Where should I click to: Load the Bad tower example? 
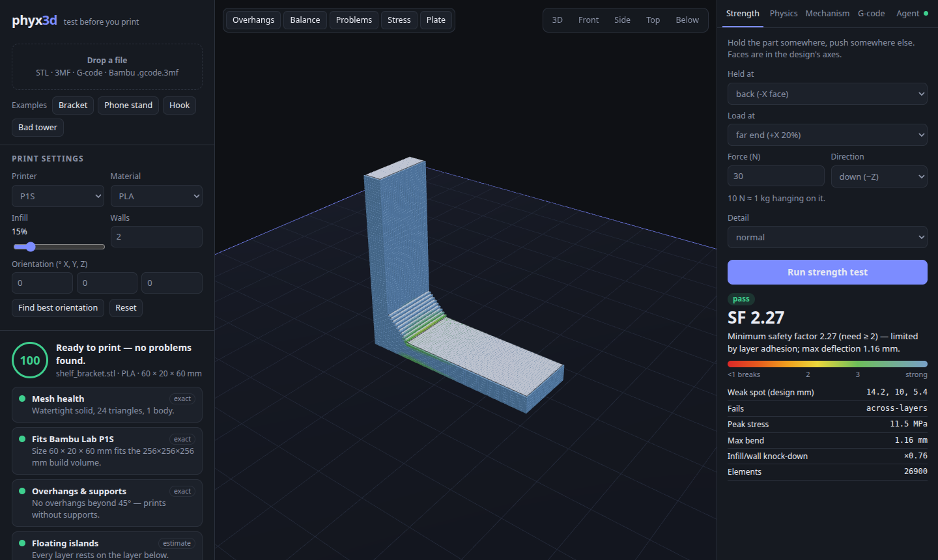click(x=38, y=128)
